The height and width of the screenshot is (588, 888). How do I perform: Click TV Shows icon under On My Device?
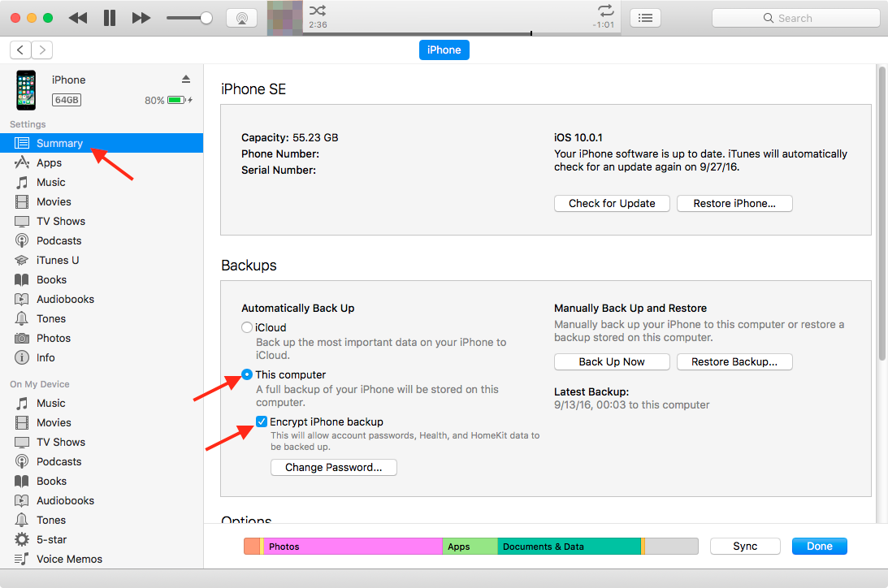point(21,443)
